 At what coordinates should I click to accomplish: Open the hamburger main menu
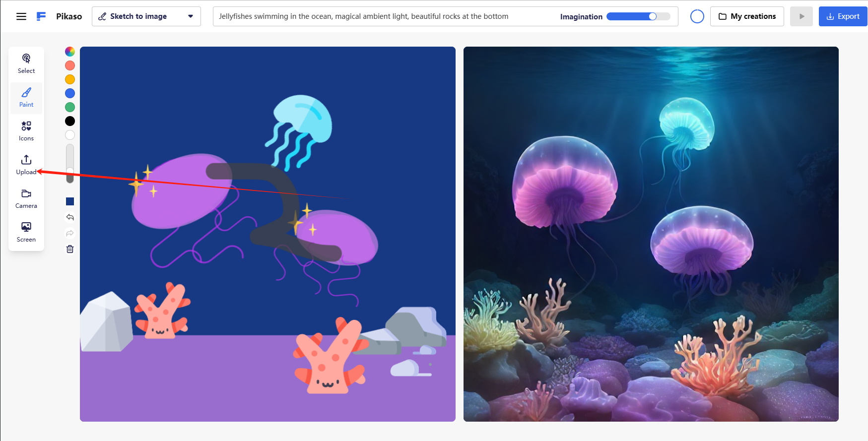click(x=21, y=16)
